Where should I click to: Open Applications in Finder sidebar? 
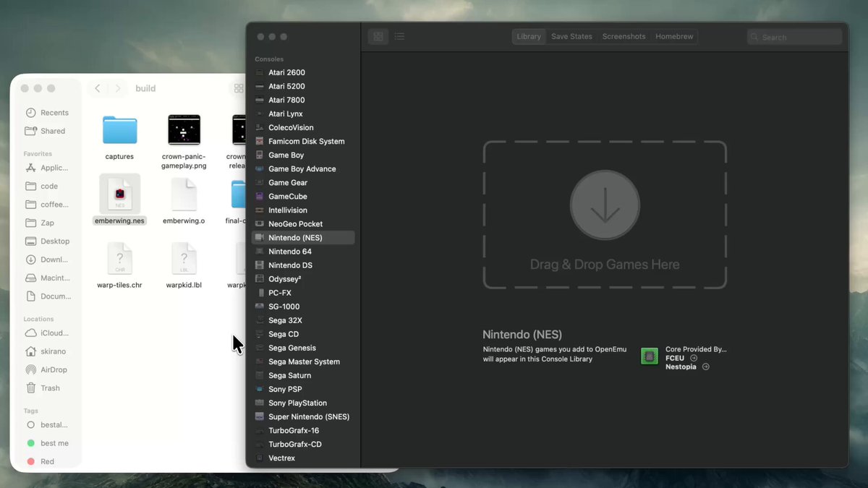[48, 168]
